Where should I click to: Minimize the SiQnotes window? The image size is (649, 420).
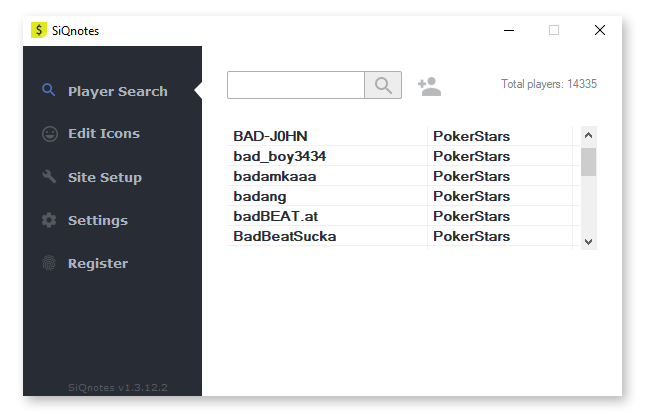509,30
